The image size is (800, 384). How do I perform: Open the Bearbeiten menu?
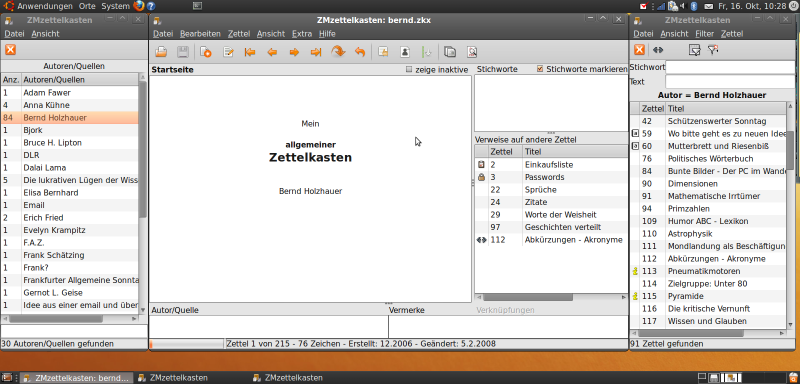(200, 34)
